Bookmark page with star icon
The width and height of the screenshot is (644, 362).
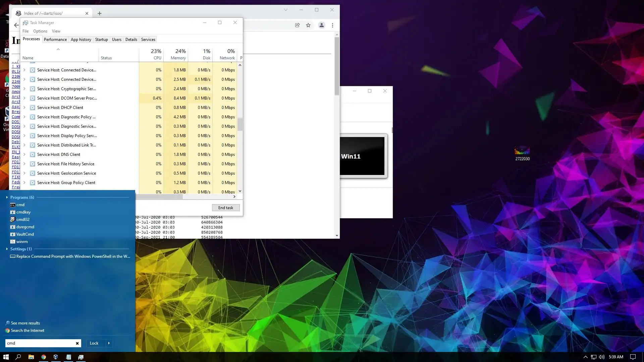[308, 25]
